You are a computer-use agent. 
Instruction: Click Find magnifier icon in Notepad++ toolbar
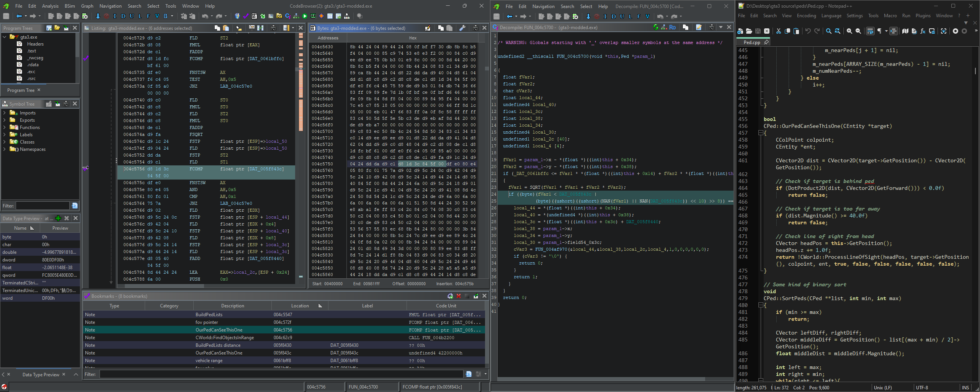coord(828,31)
